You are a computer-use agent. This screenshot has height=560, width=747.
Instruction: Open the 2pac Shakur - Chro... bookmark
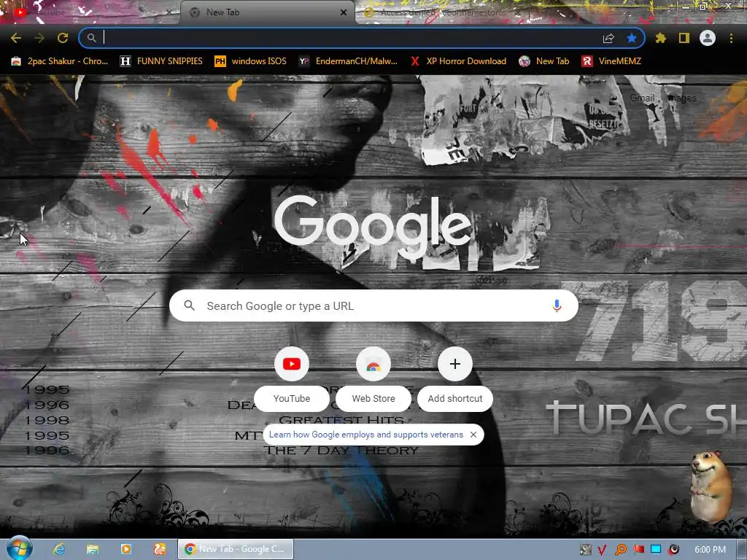point(60,61)
